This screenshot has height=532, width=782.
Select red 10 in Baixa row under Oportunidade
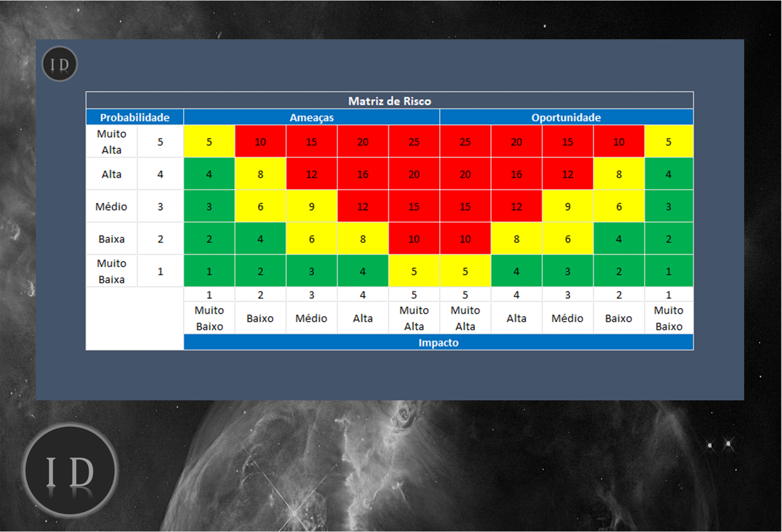[x=465, y=239]
